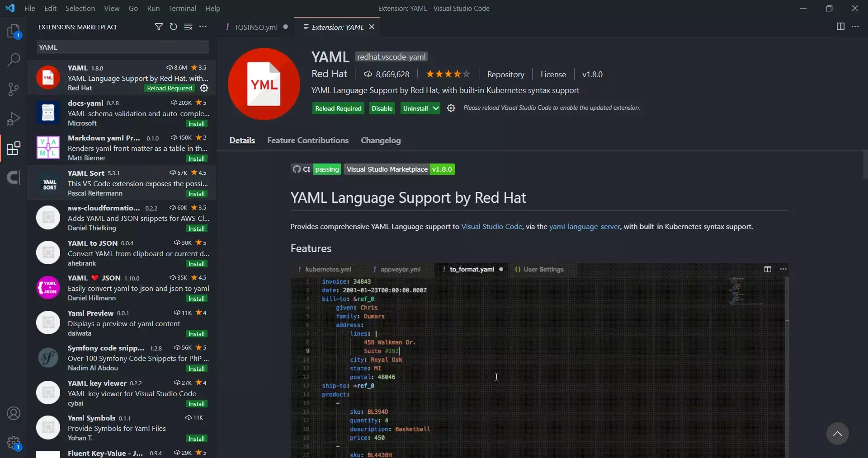
Task: Switch to the Changelog tab
Action: [x=381, y=140]
